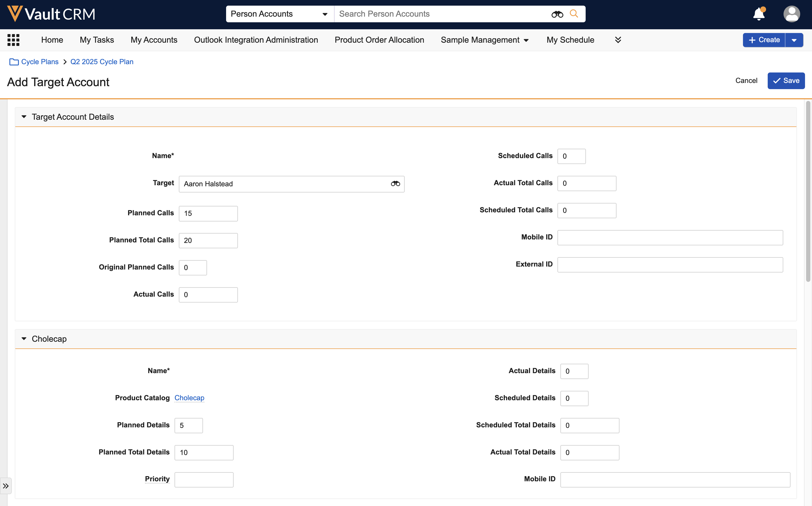Open the Sample Management menu

pyautogui.click(x=484, y=40)
